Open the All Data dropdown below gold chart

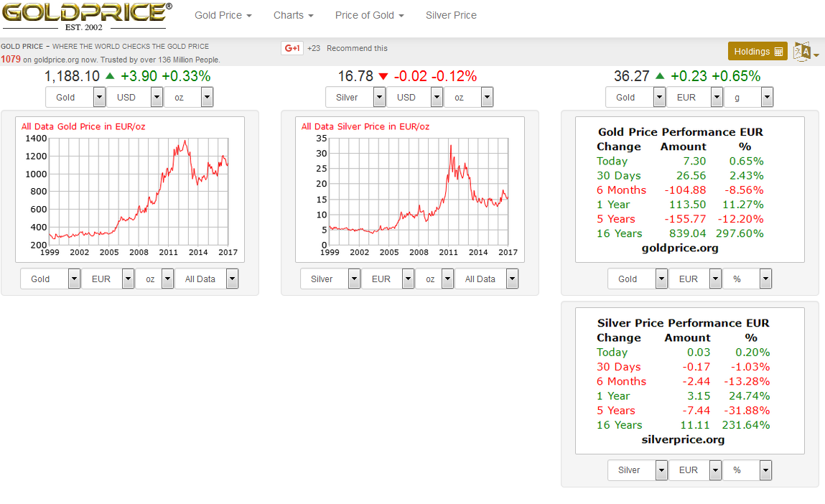click(x=206, y=279)
